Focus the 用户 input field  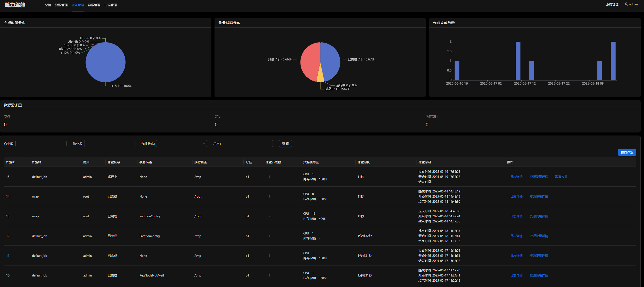click(247, 143)
